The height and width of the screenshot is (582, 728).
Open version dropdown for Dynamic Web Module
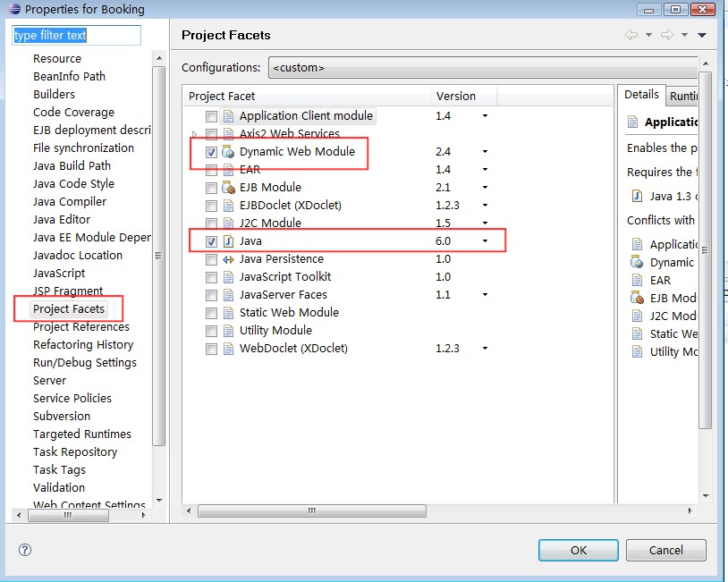pos(485,152)
